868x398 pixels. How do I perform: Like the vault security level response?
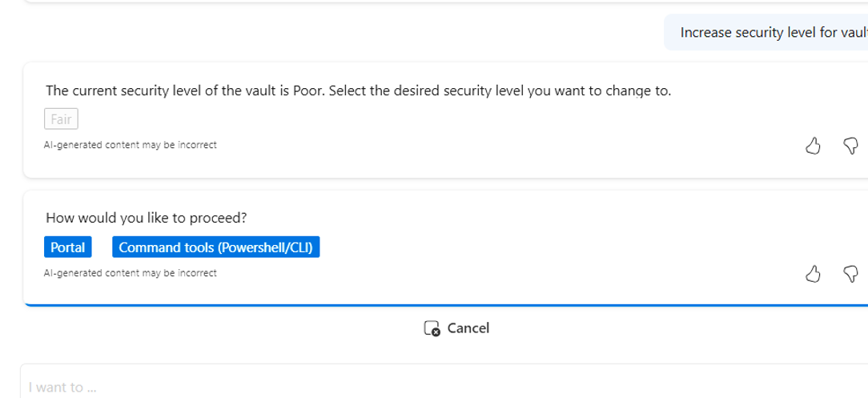pos(812,146)
